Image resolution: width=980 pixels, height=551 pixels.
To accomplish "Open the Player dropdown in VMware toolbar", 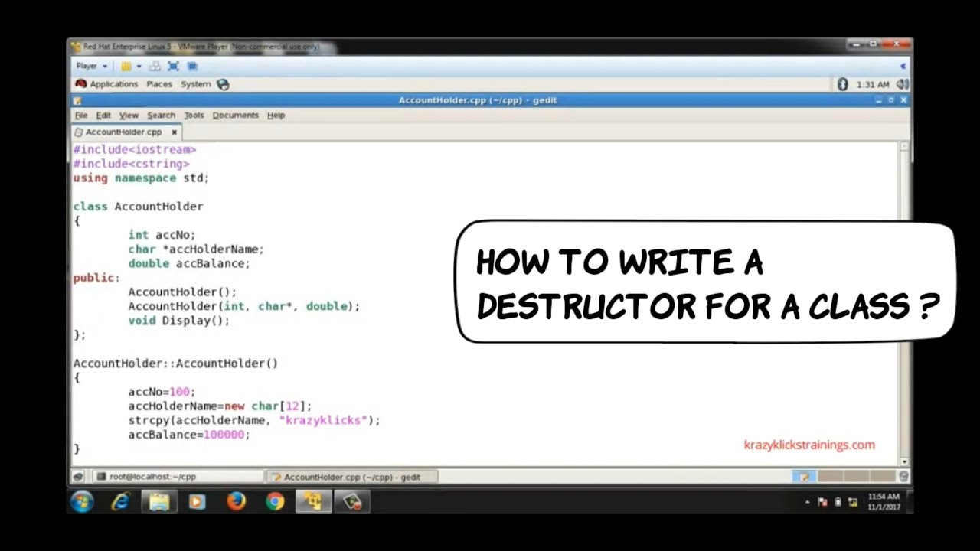I will [x=91, y=67].
